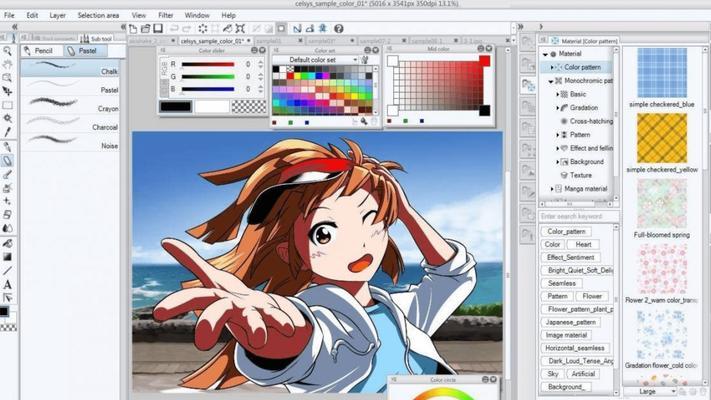Toggle the Sky tag filter

coord(553,374)
